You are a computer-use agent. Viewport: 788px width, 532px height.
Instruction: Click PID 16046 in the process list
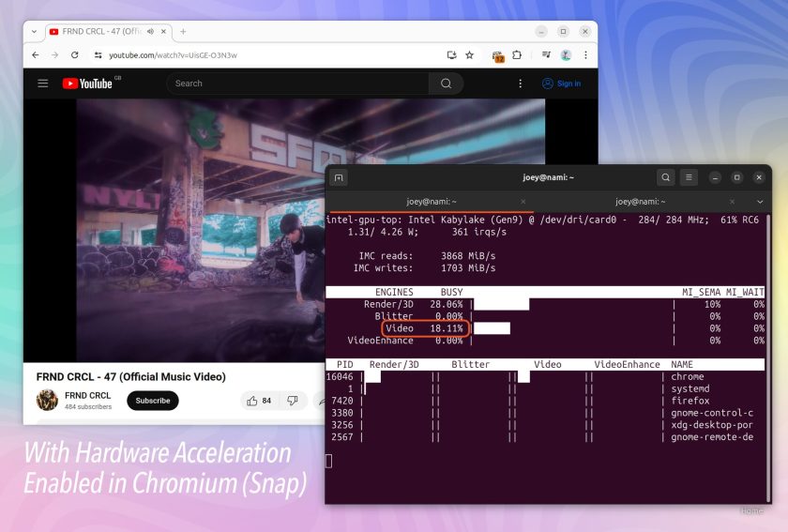pyautogui.click(x=340, y=376)
